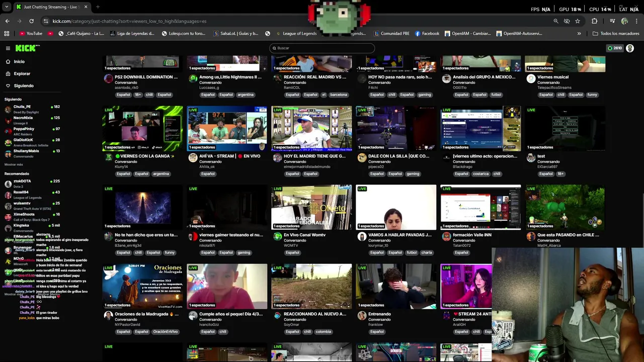Open the Kick hamburger sidebar menu

pyautogui.click(x=8, y=48)
